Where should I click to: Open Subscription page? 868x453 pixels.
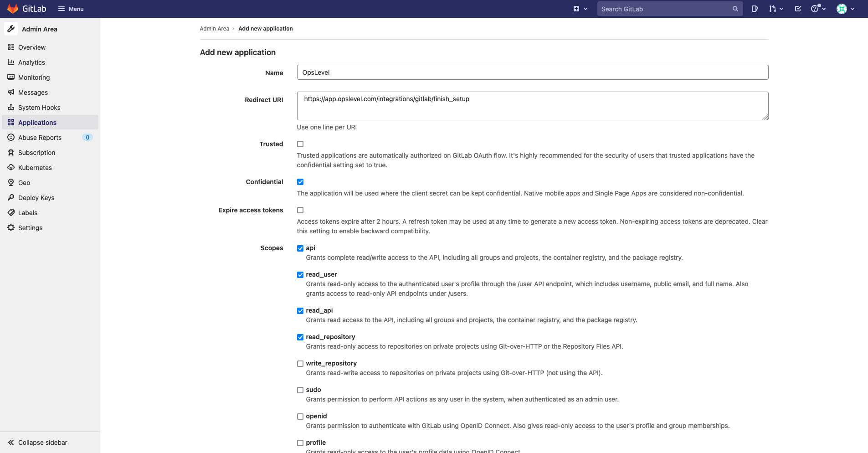50,152
